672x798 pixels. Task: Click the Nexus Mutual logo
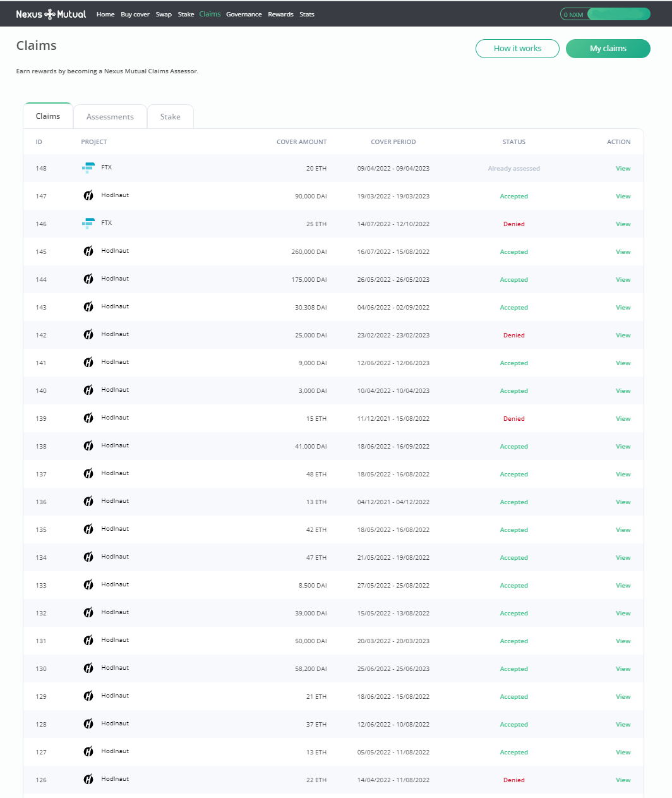click(x=51, y=14)
